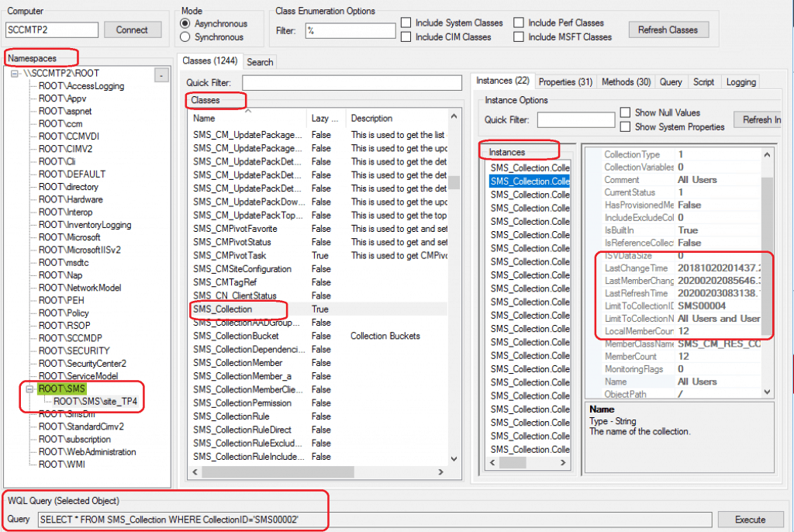Sort classes by Lazy column header
Viewport: 794px width, 532px height.
326,119
